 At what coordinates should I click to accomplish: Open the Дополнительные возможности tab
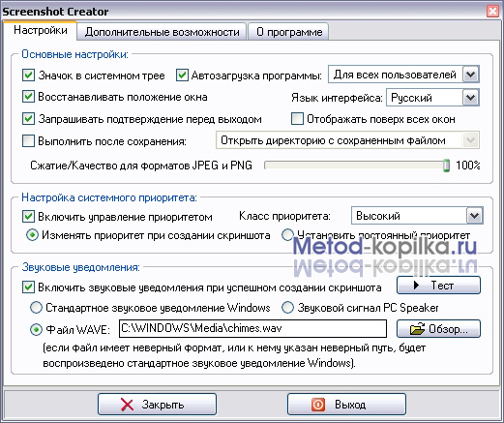coord(162,32)
